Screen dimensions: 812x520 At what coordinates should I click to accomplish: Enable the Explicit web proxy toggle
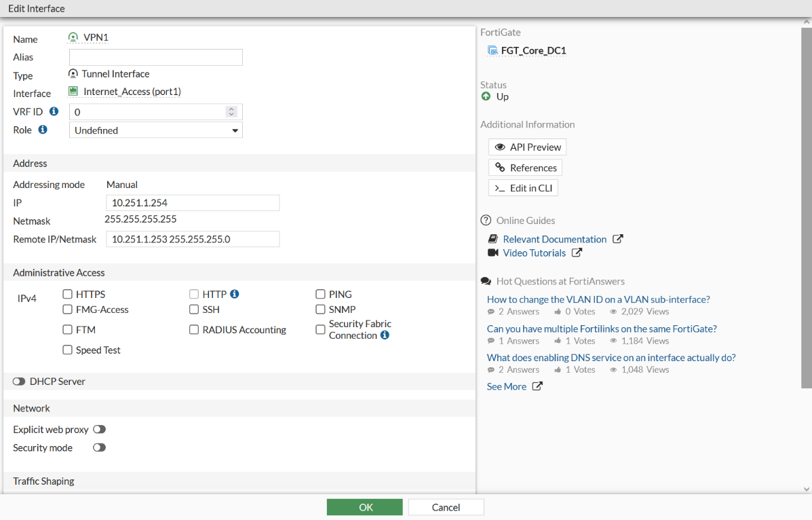pos(99,429)
